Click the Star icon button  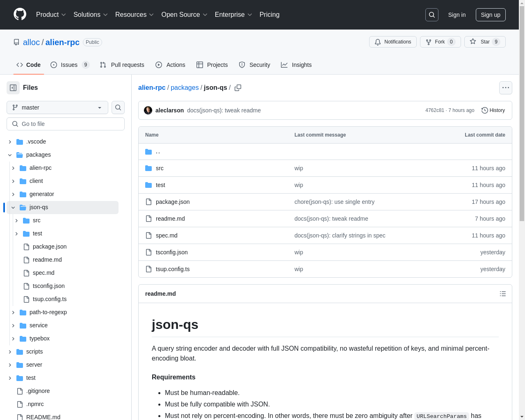point(485,42)
